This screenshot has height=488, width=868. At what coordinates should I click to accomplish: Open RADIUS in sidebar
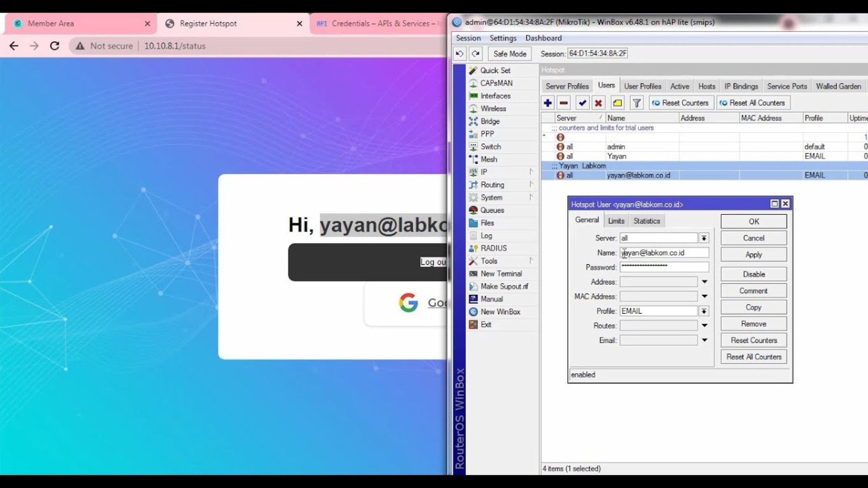pos(494,248)
